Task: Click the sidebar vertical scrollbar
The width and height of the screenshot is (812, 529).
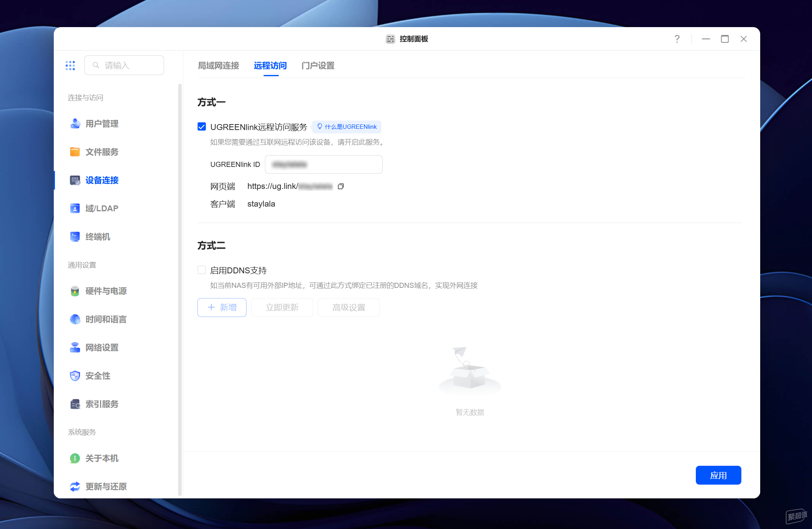Action: [180, 289]
